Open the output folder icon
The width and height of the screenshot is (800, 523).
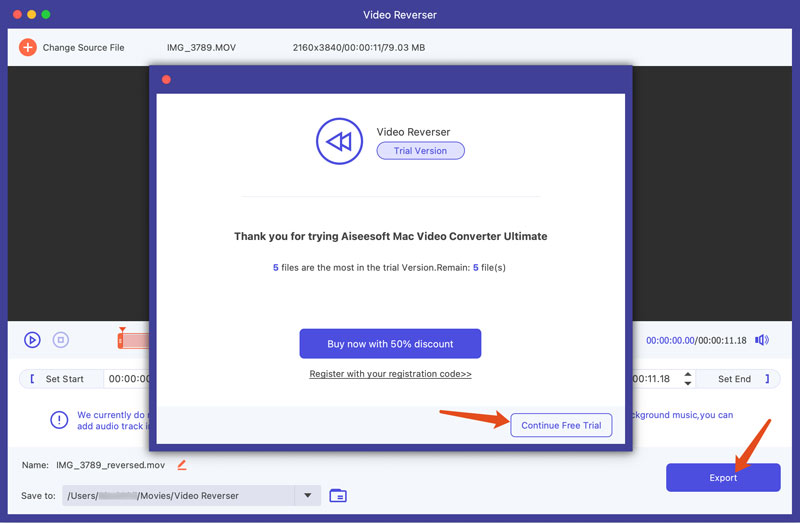pyautogui.click(x=338, y=495)
